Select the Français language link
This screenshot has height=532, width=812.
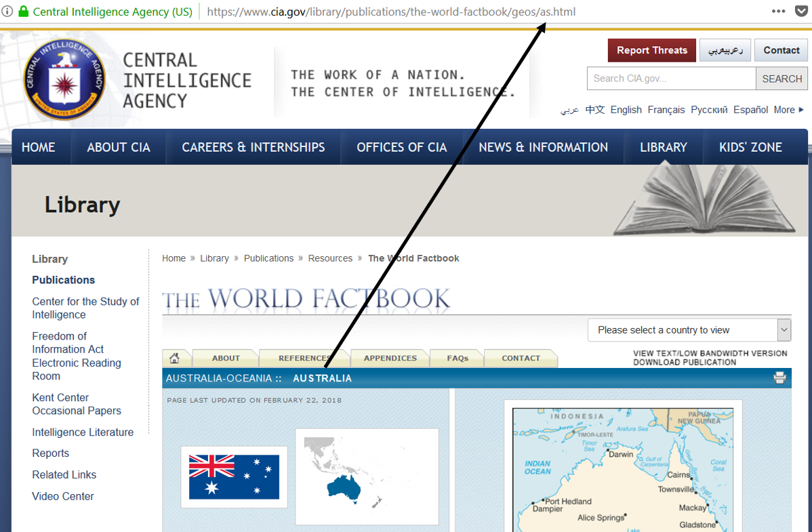click(x=666, y=110)
